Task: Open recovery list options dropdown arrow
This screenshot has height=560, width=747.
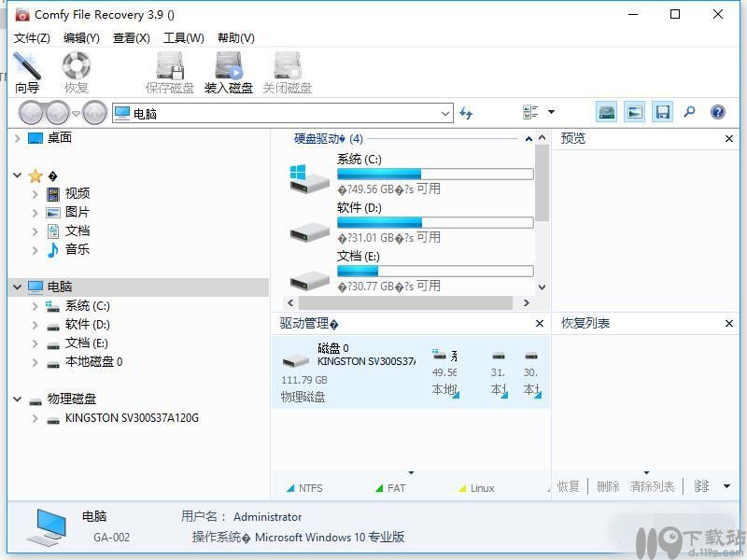Action: [x=727, y=486]
